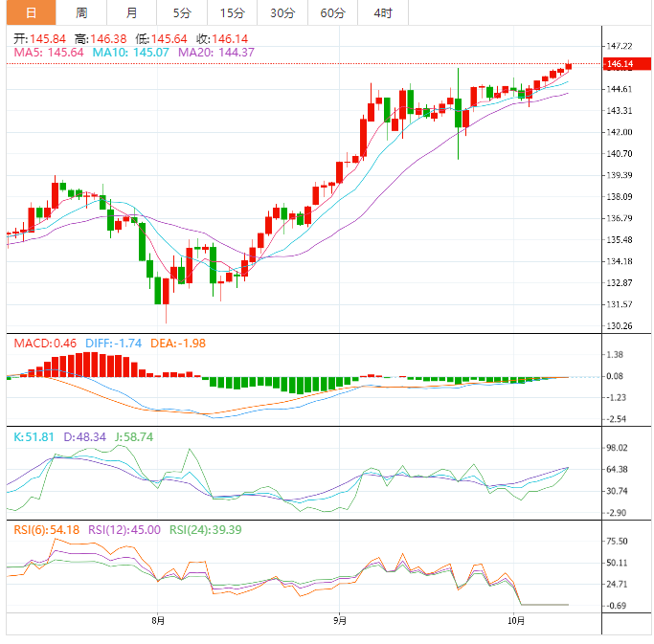Click the MA5: 145.64 label

point(49,53)
